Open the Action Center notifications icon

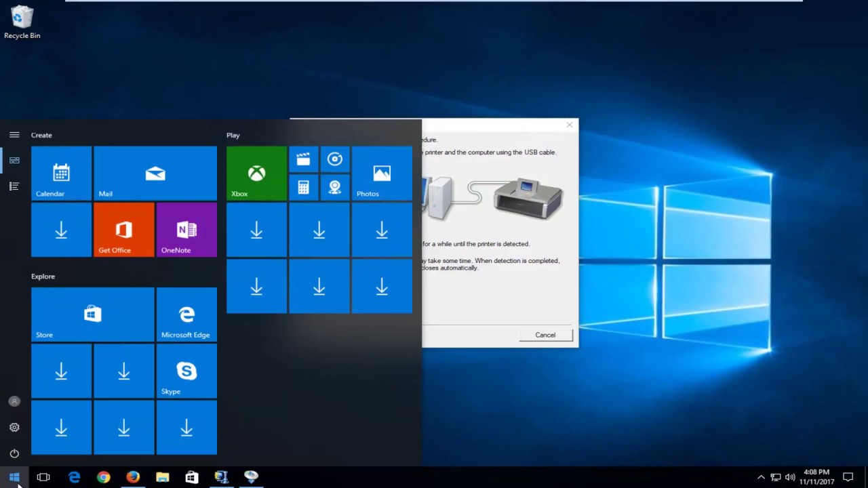coord(848,477)
